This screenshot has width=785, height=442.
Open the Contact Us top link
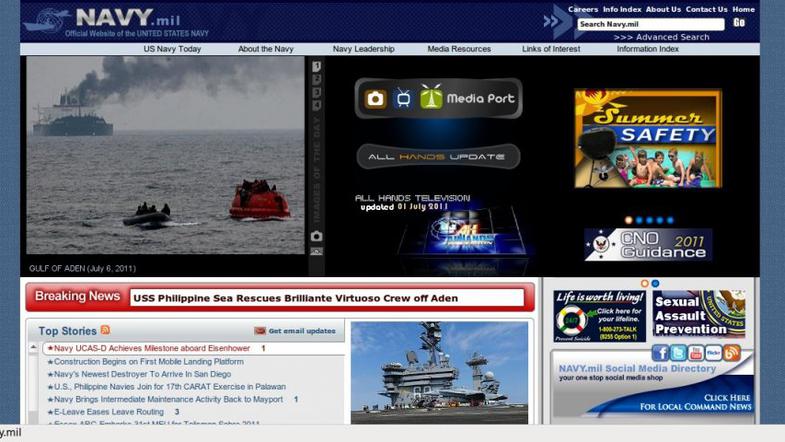706,9
